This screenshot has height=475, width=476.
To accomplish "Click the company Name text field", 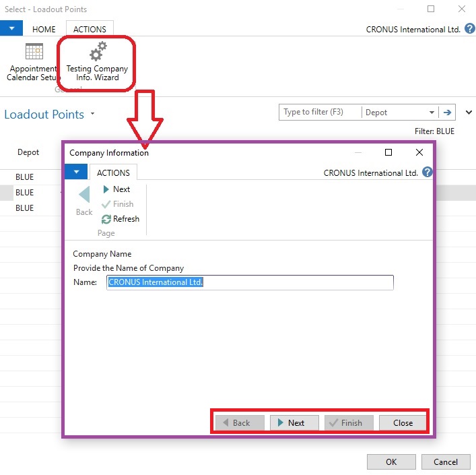I will 249,282.
